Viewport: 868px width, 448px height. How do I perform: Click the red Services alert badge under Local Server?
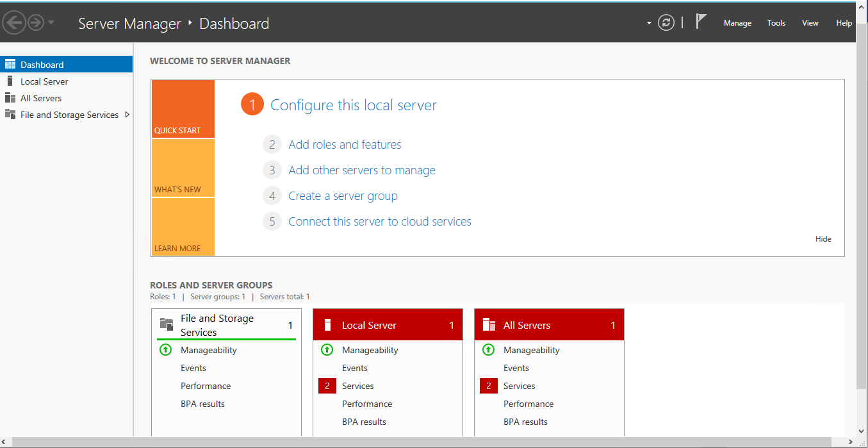point(327,386)
